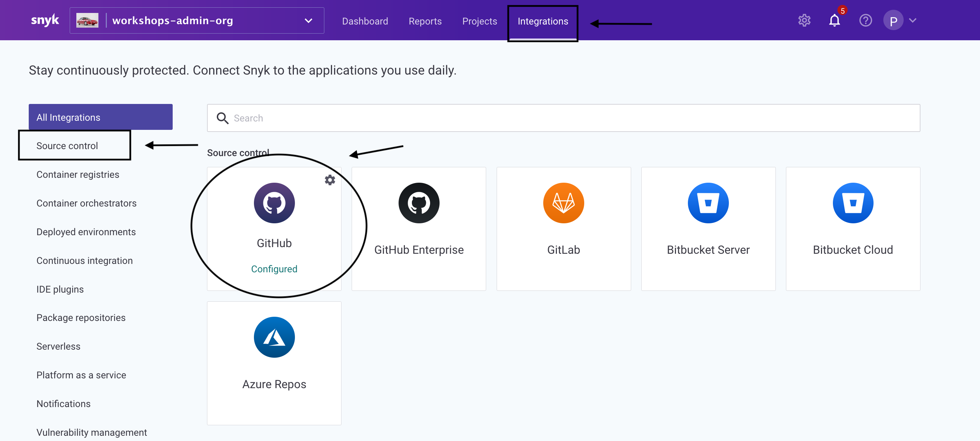Expand the workshops-admin-org organization dropdown
Screen dimensions: 980x441
[308, 21]
